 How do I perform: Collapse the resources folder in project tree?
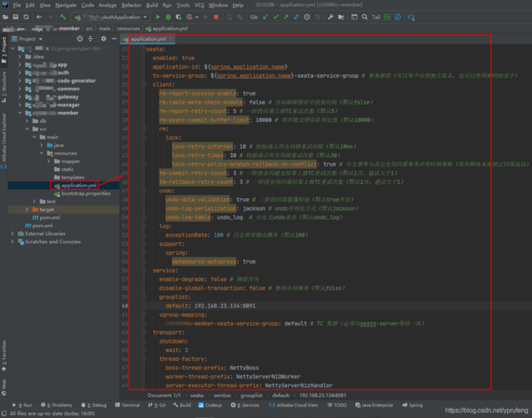43,153
